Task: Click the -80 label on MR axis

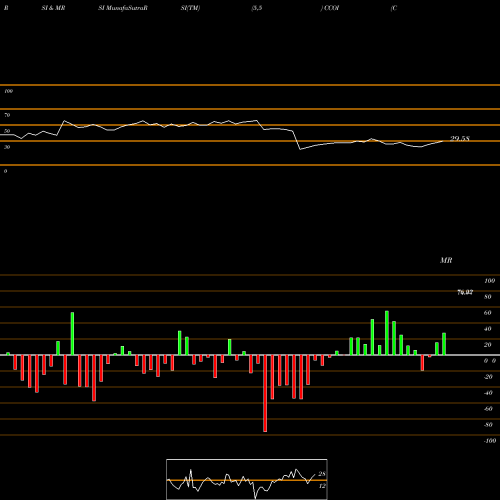Action: pos(488,425)
